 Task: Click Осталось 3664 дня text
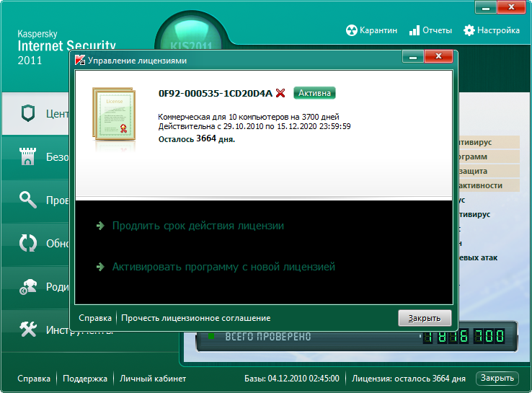[x=197, y=138]
